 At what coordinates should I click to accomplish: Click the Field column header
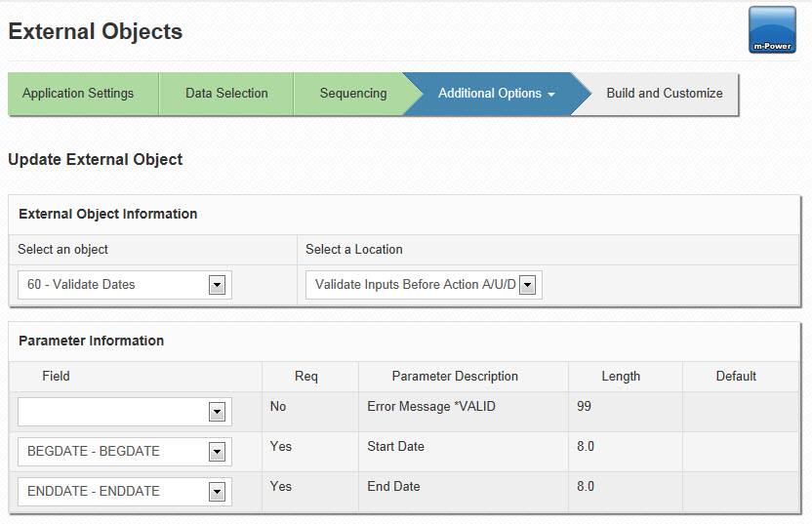tap(56, 376)
